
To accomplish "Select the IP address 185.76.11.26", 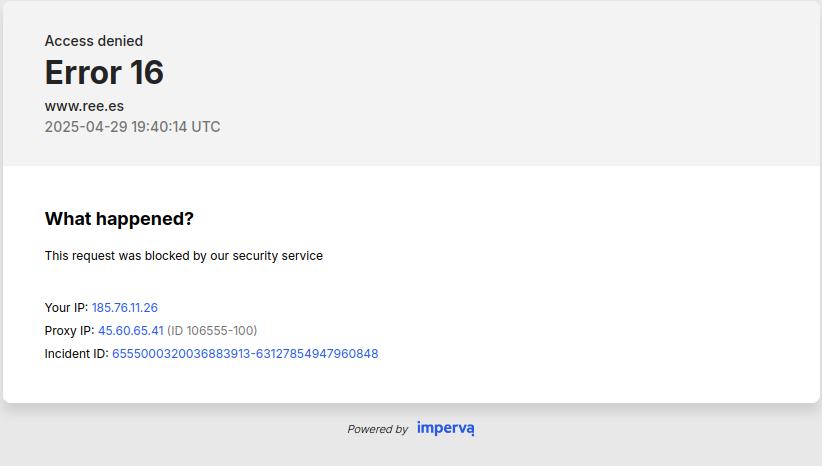I will click(x=125, y=308).
